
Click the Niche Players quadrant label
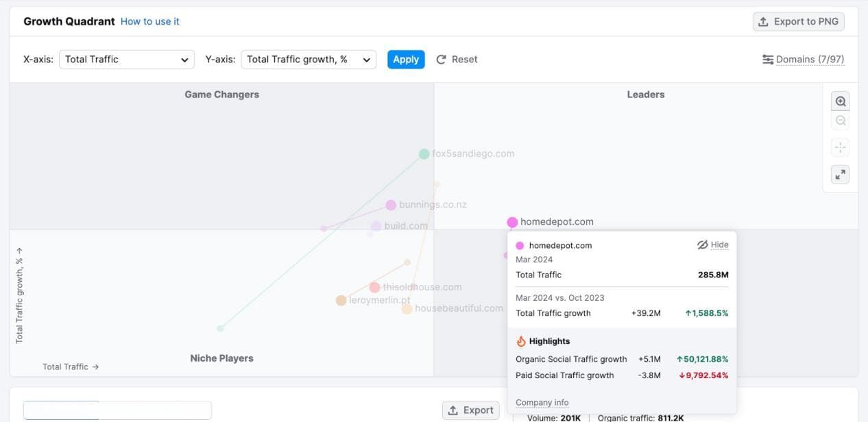pos(221,358)
